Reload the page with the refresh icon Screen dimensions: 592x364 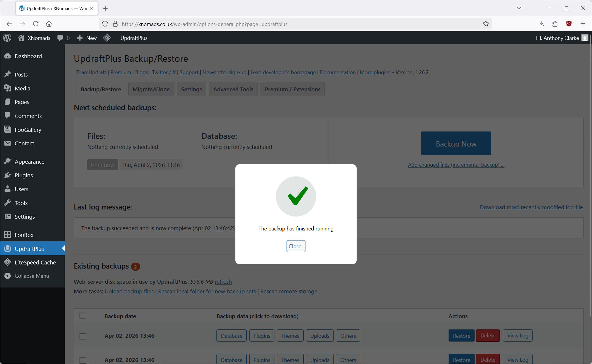click(x=36, y=24)
